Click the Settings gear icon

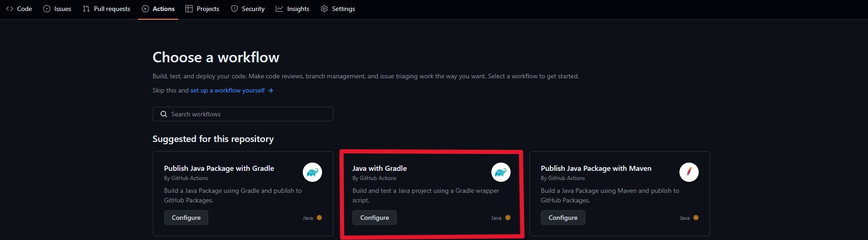pyautogui.click(x=324, y=9)
